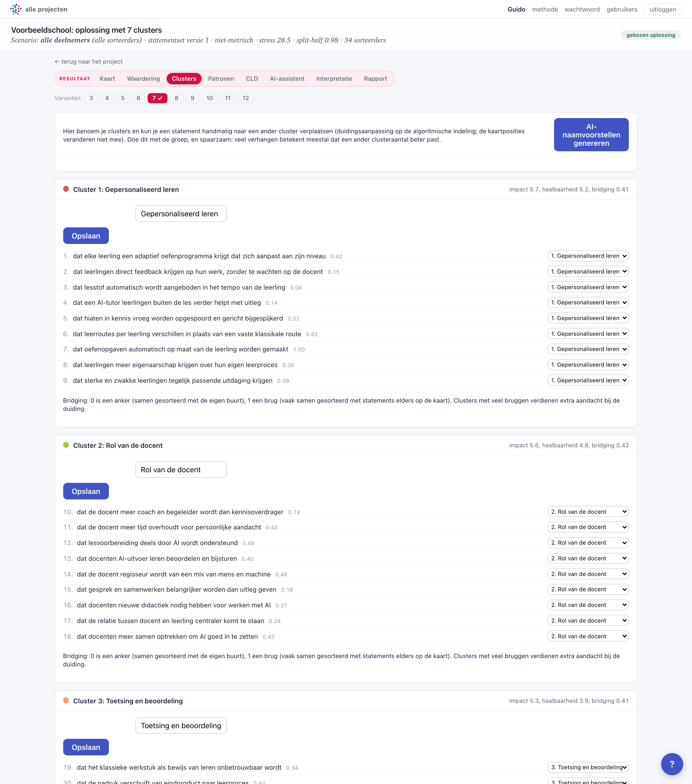
Task: Open cluster dropdown for gesprek en samenwerken statement
Action: point(588,590)
